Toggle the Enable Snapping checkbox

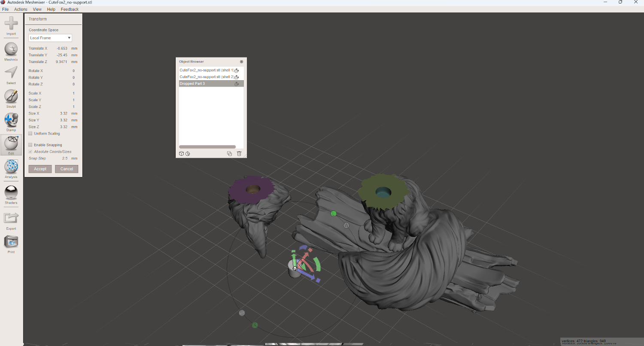coord(30,145)
